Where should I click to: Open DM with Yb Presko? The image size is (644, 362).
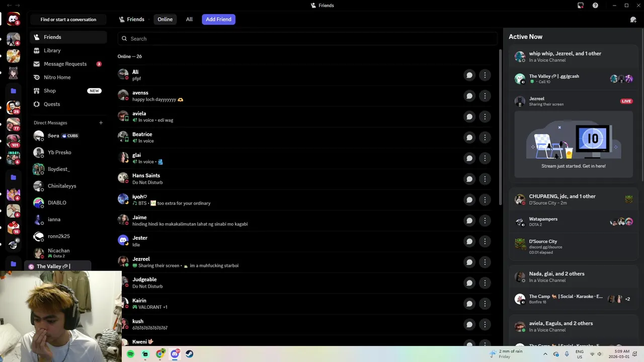coord(68,152)
